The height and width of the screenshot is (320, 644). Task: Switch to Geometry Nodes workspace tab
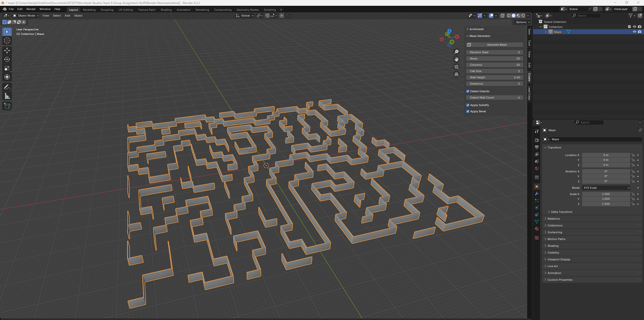[x=247, y=10]
